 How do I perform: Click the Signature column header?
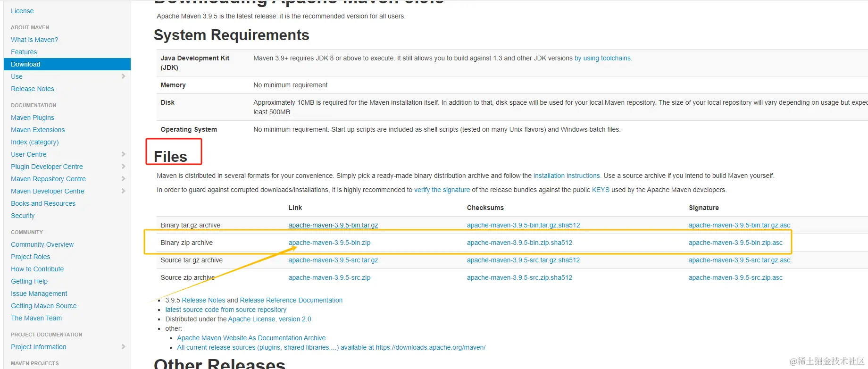(x=703, y=208)
